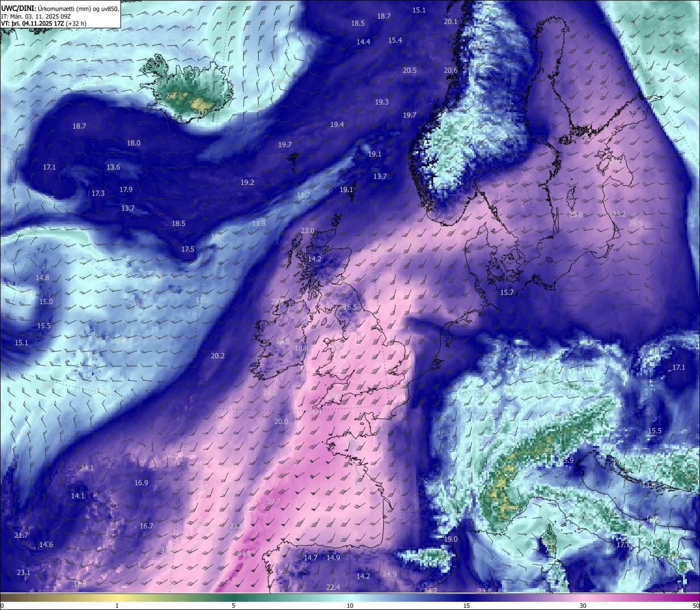The image size is (700, 610).
Task: Click the "VT: þri. 04.11.2025 17Z (+32 h)" line
Action: (x=44, y=24)
